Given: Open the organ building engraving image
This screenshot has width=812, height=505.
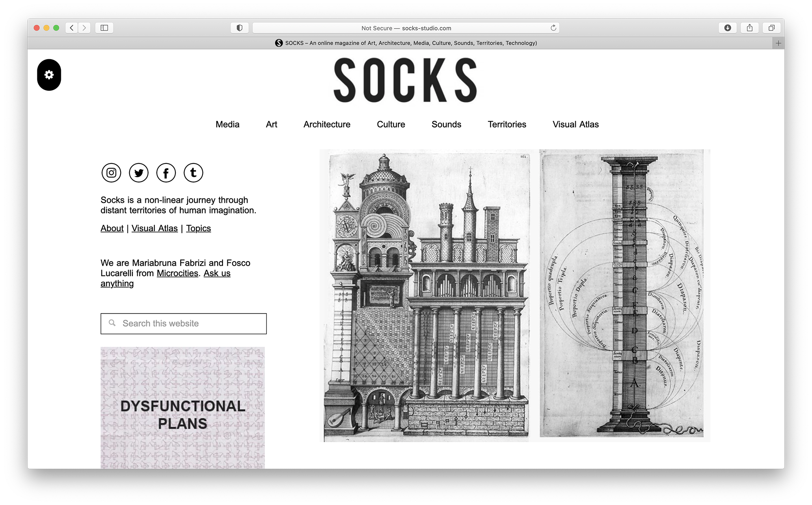Looking at the screenshot, I should tap(427, 296).
